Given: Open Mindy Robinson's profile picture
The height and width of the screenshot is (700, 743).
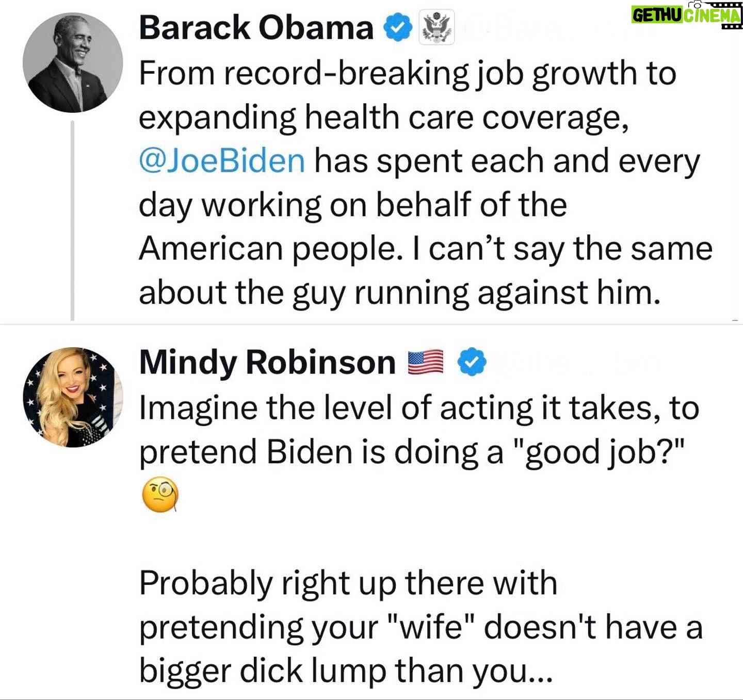Looking at the screenshot, I should (73, 397).
